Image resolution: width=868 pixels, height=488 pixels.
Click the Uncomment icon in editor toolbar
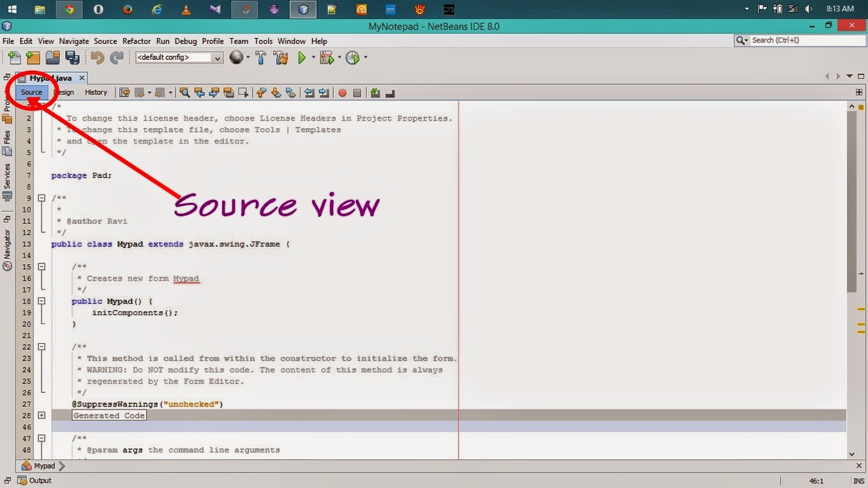pos(390,93)
